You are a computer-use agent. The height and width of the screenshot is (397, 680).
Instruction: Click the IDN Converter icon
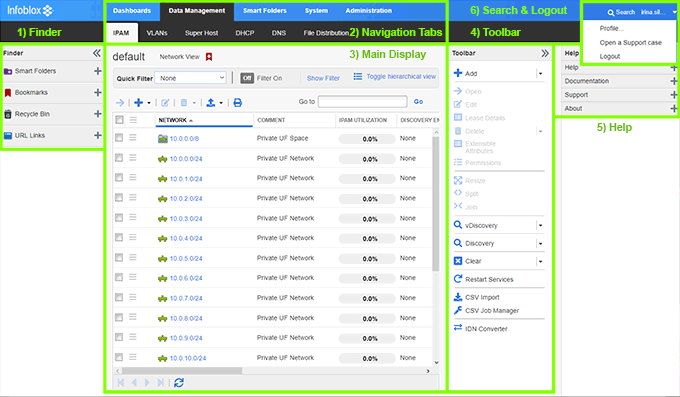pos(458,328)
